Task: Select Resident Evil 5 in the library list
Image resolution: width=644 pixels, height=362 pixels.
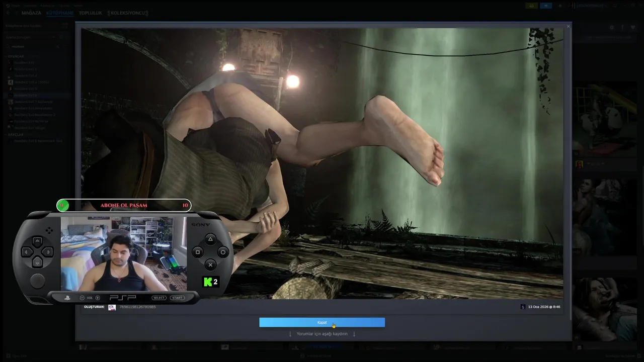Action: [26, 88]
